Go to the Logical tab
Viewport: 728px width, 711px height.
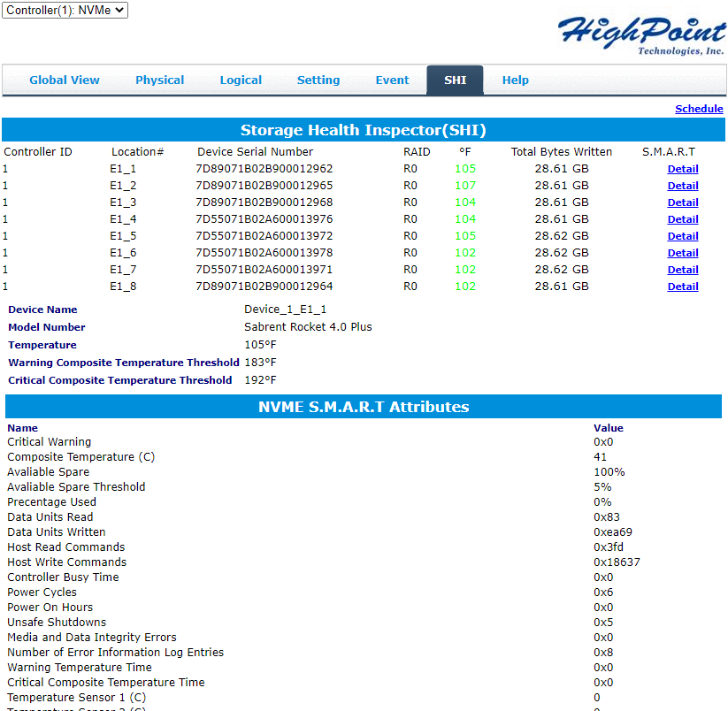(x=241, y=80)
